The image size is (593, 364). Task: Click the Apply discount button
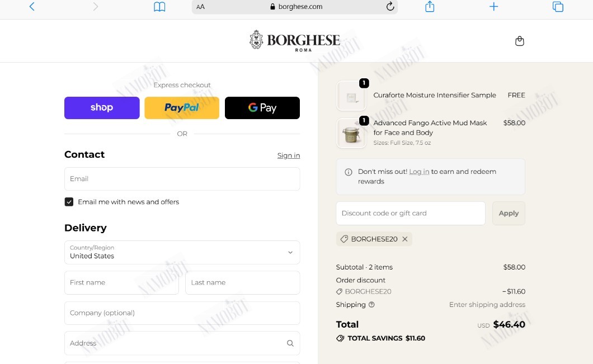[509, 213]
